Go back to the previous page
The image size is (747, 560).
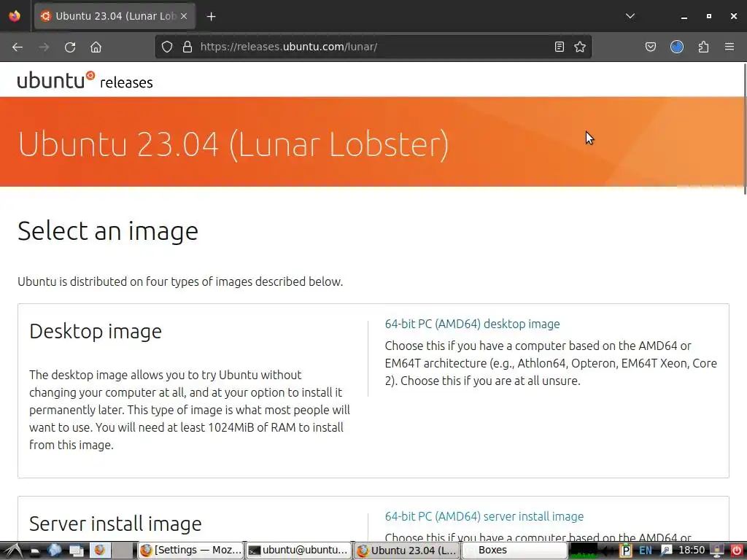click(x=18, y=47)
